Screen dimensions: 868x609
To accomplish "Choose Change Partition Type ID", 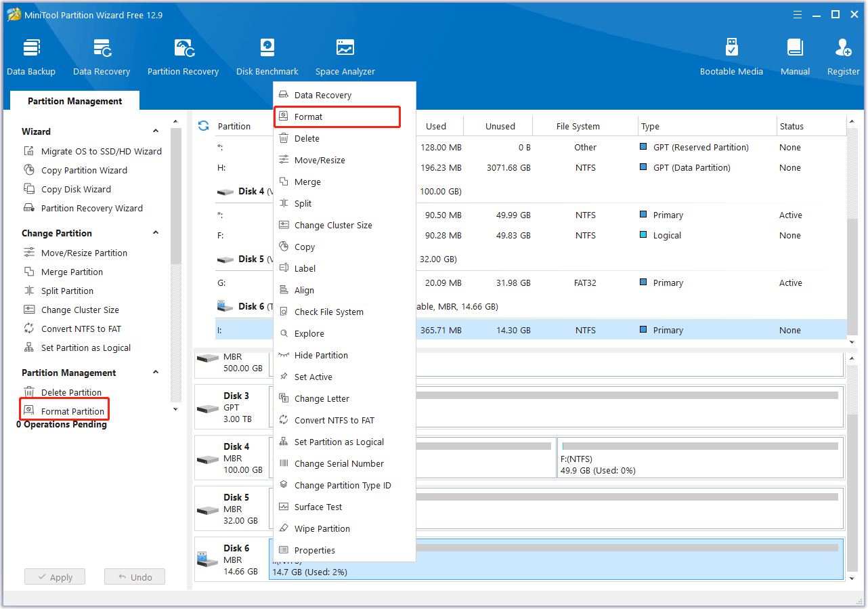I will click(344, 485).
